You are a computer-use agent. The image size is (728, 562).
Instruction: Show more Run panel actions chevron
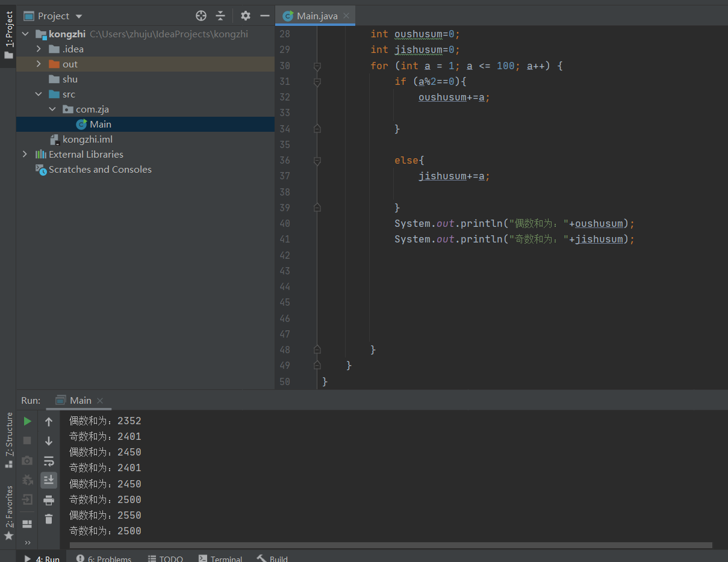click(27, 543)
